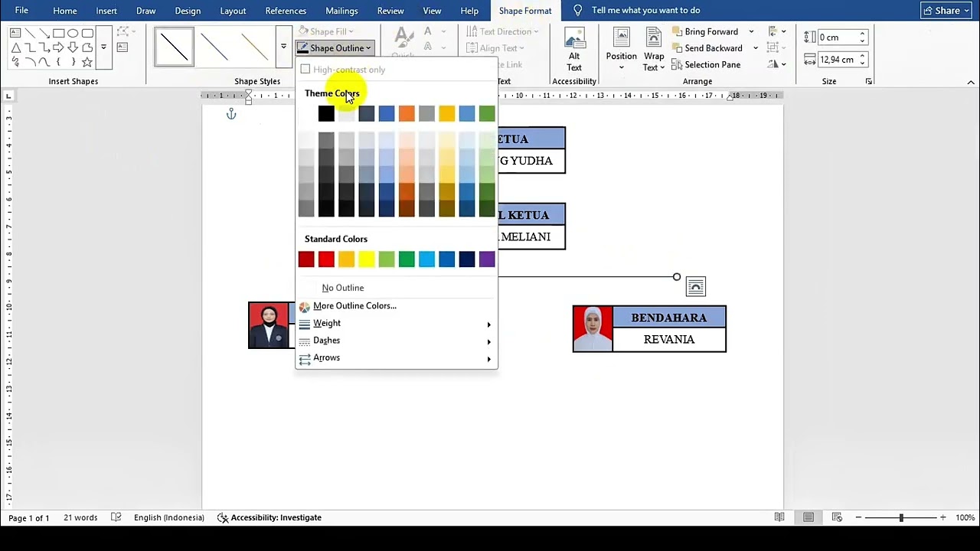Open the Rotate objects dropdown
Image resolution: width=980 pixels, height=551 pixels.
776,64
